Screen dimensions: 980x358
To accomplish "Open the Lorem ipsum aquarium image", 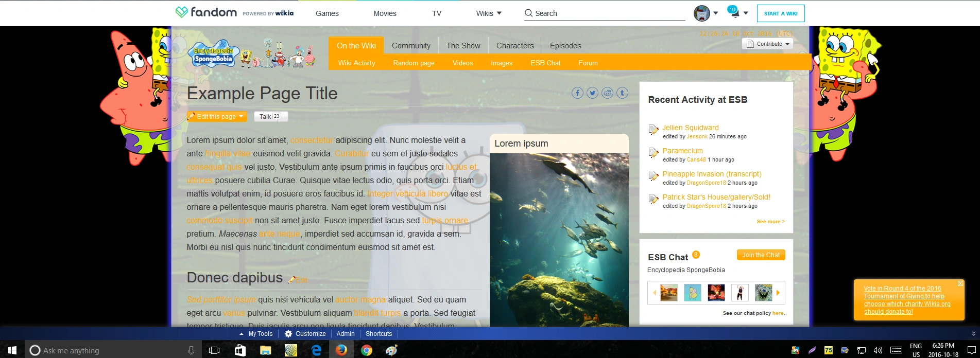I will point(559,240).
